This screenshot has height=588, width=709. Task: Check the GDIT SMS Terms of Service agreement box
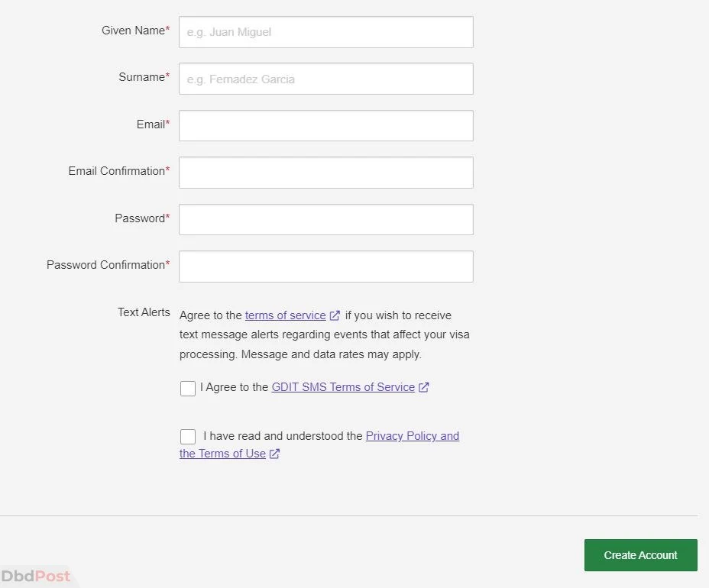[188, 388]
